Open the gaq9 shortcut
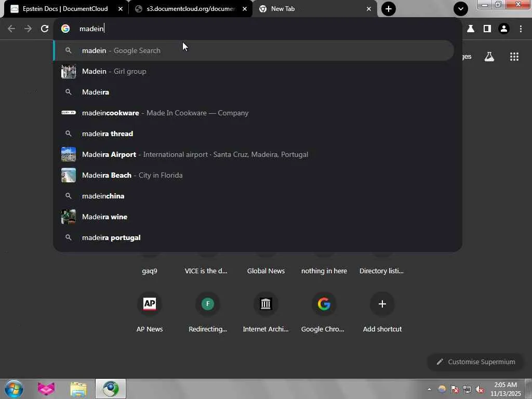 coord(150,271)
